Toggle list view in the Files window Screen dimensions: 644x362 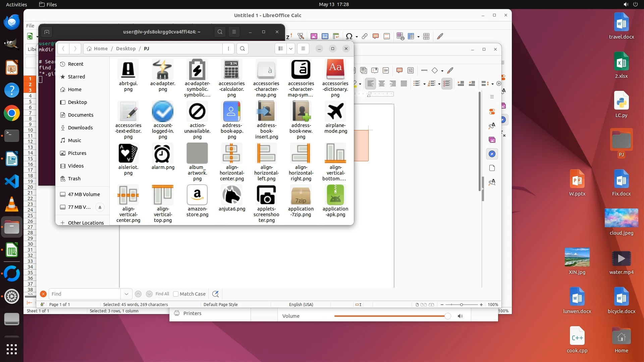[281, 49]
